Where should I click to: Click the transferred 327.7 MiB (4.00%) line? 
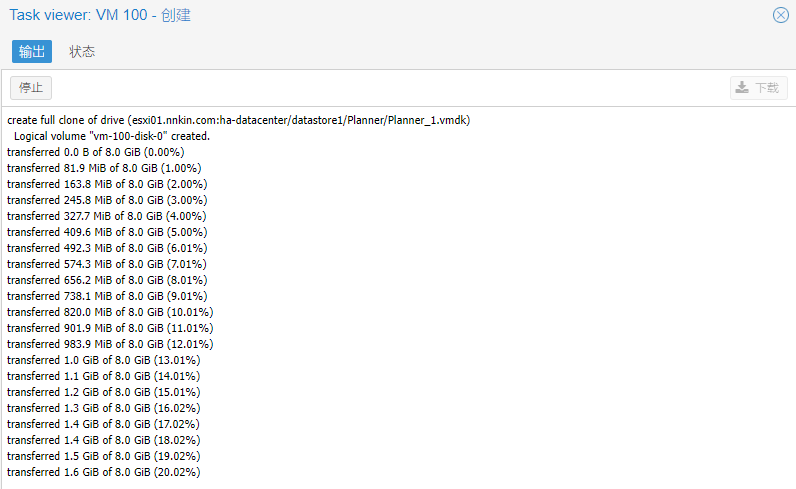coord(107,216)
